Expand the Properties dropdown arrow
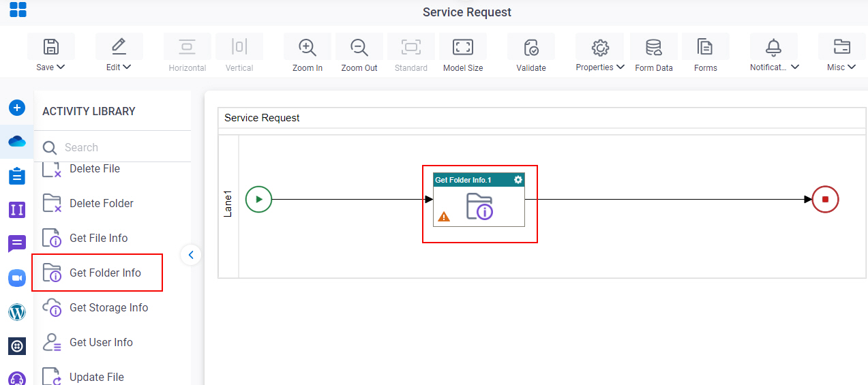Image resolution: width=868 pixels, height=385 pixels. coord(620,67)
